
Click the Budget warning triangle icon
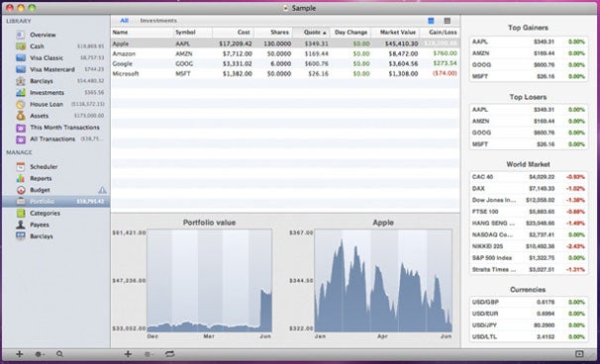click(102, 190)
